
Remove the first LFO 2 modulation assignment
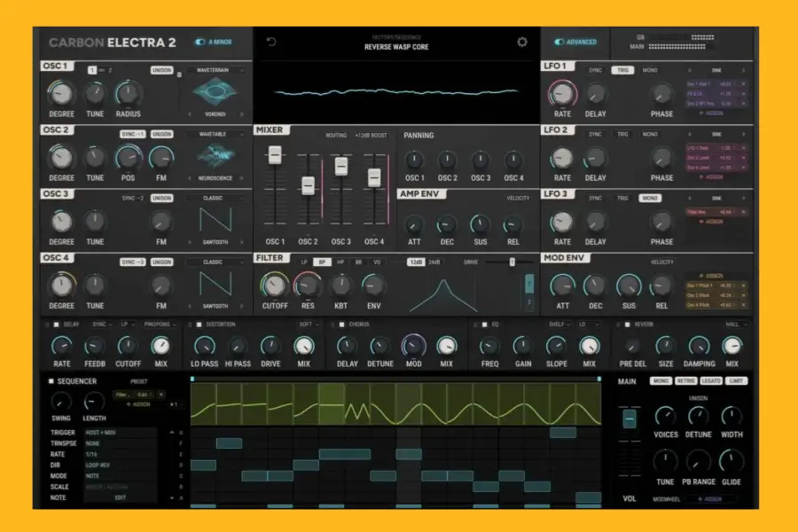point(743,148)
